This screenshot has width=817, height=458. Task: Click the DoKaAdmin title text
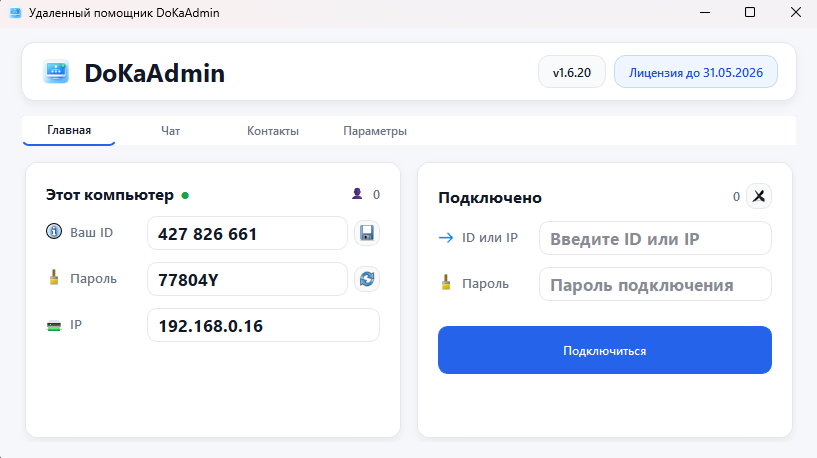pos(155,73)
